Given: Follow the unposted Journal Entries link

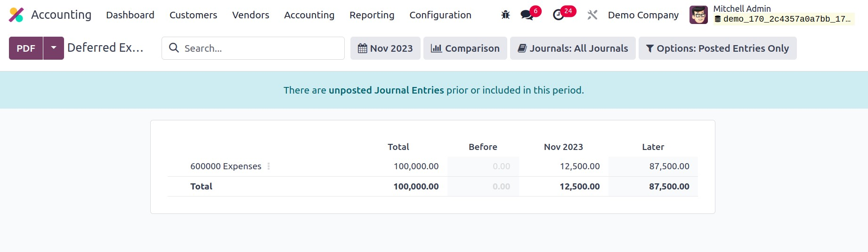Looking at the screenshot, I should (x=386, y=90).
